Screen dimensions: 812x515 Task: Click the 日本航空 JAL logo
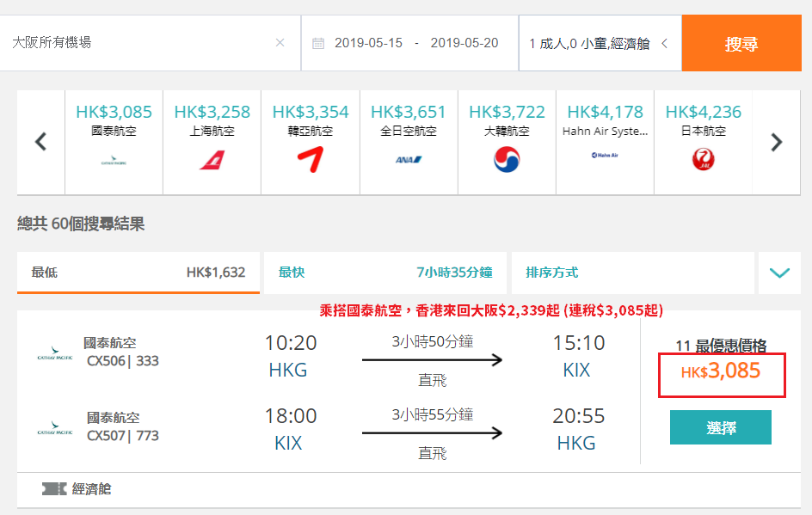point(704,159)
